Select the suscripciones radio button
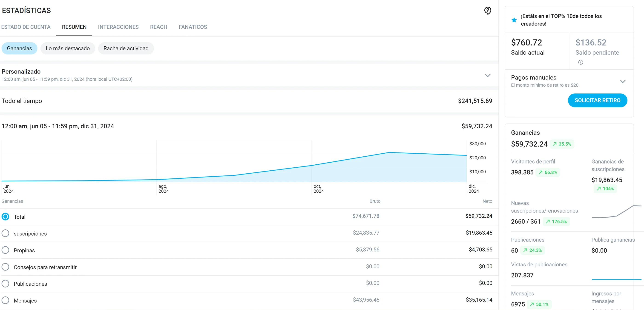The image size is (644, 310). (x=5, y=233)
